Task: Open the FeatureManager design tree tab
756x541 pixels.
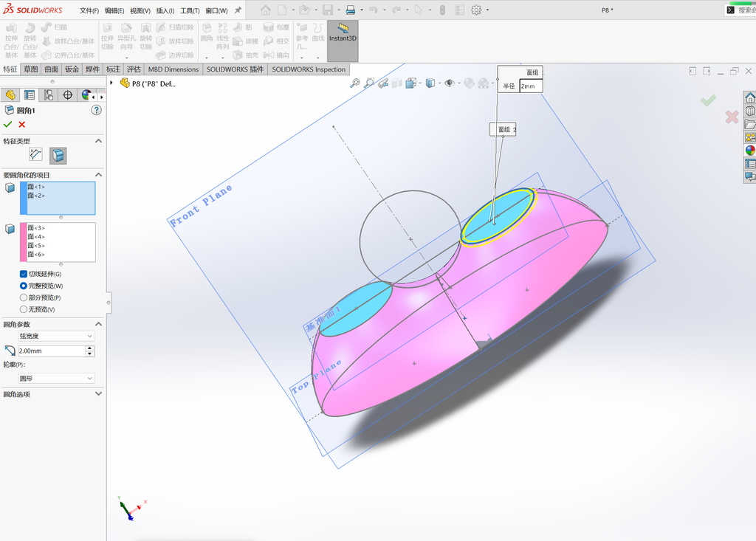Action: click(x=10, y=95)
